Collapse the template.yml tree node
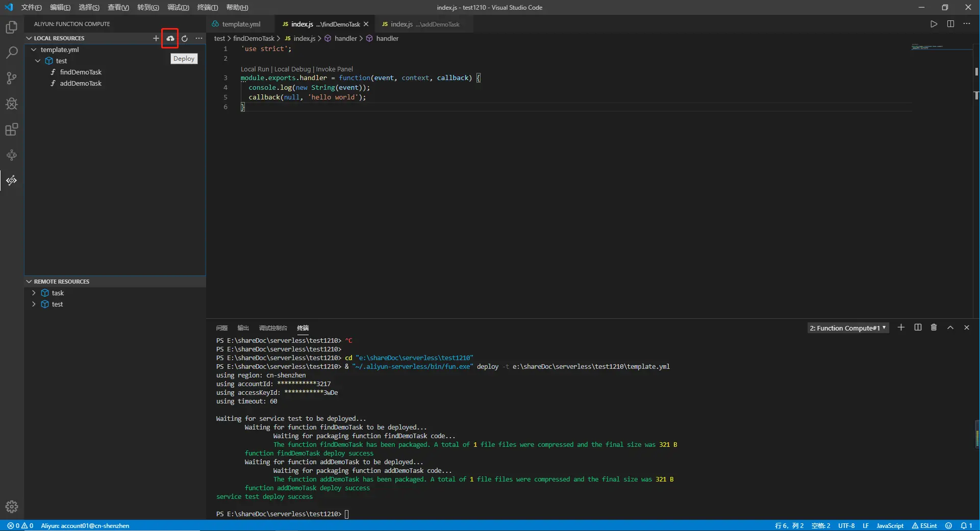This screenshot has width=980, height=531. point(34,49)
